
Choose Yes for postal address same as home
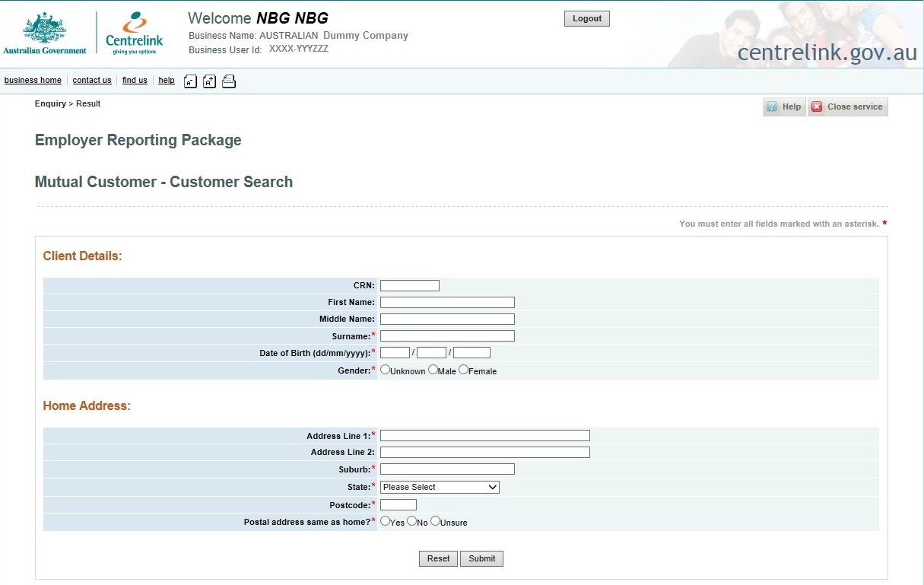pos(386,521)
